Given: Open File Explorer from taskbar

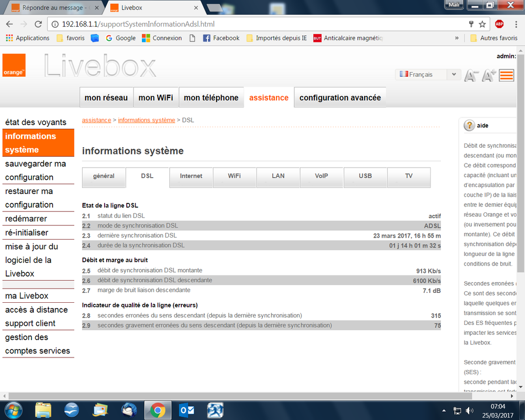Looking at the screenshot, I should [43, 411].
